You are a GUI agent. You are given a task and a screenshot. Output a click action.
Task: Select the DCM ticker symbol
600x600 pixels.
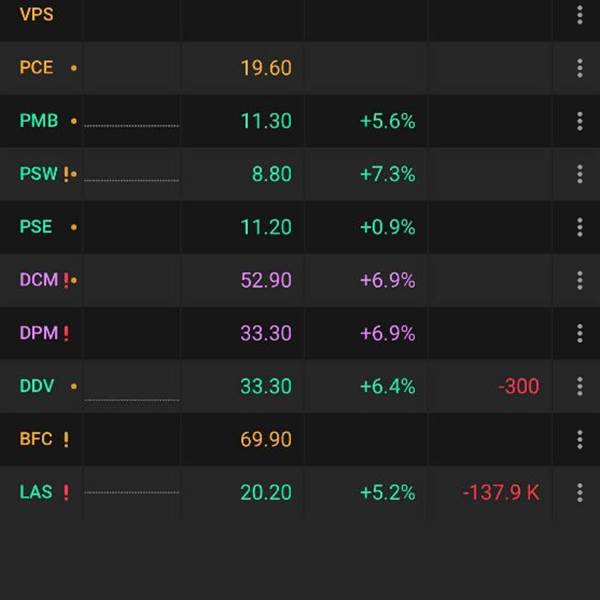(x=39, y=280)
